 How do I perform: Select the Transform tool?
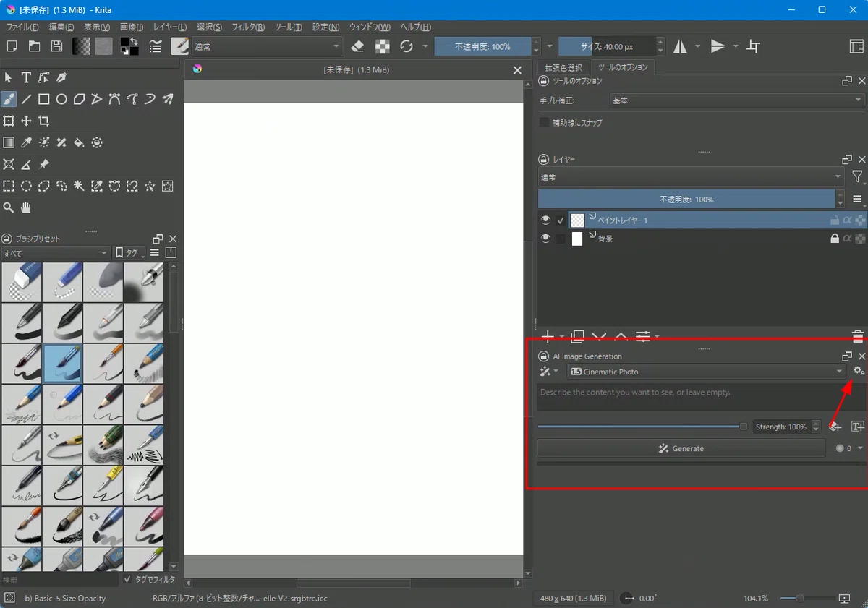pyautogui.click(x=9, y=121)
